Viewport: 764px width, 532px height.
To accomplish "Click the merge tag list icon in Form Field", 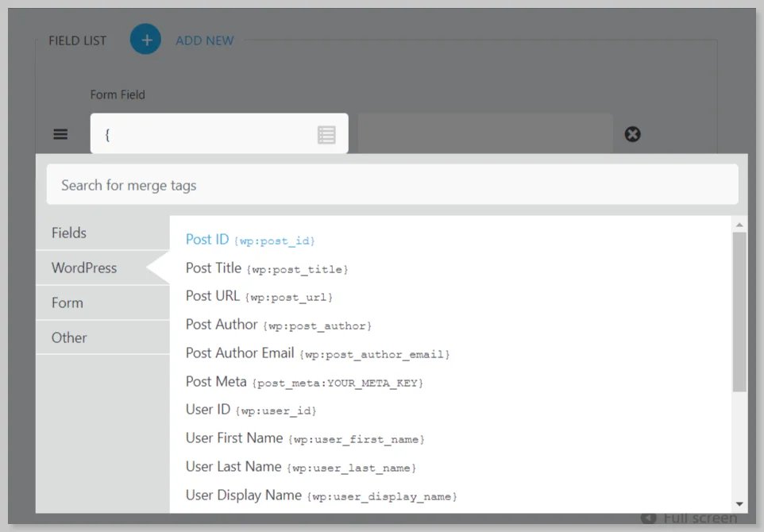I will (x=326, y=134).
